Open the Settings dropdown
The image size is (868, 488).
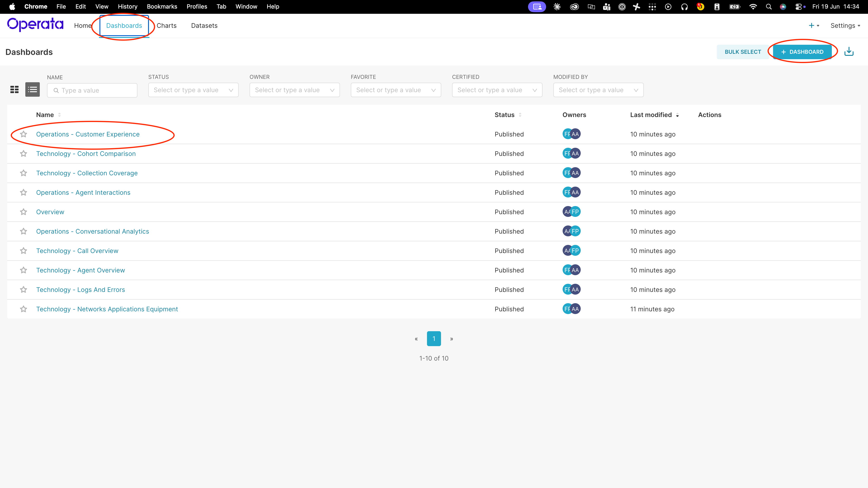[845, 26]
